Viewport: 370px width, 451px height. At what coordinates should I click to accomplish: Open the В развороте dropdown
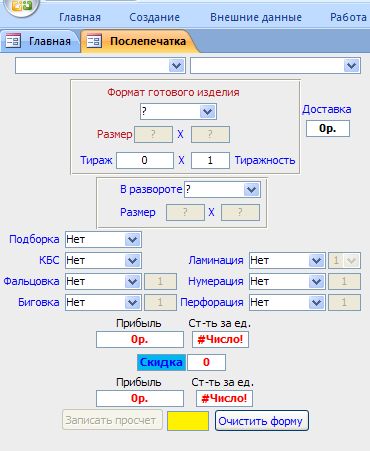[x=251, y=190]
